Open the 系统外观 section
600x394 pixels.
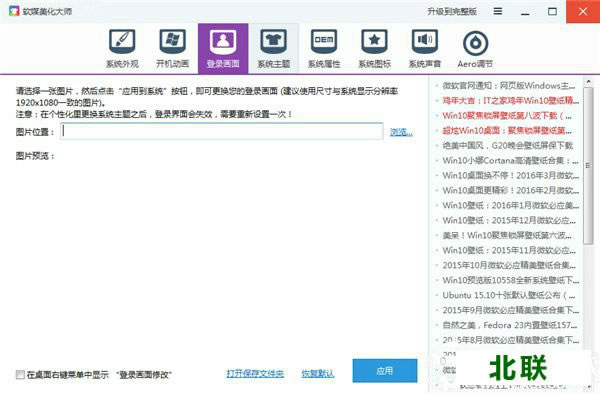pos(122,49)
